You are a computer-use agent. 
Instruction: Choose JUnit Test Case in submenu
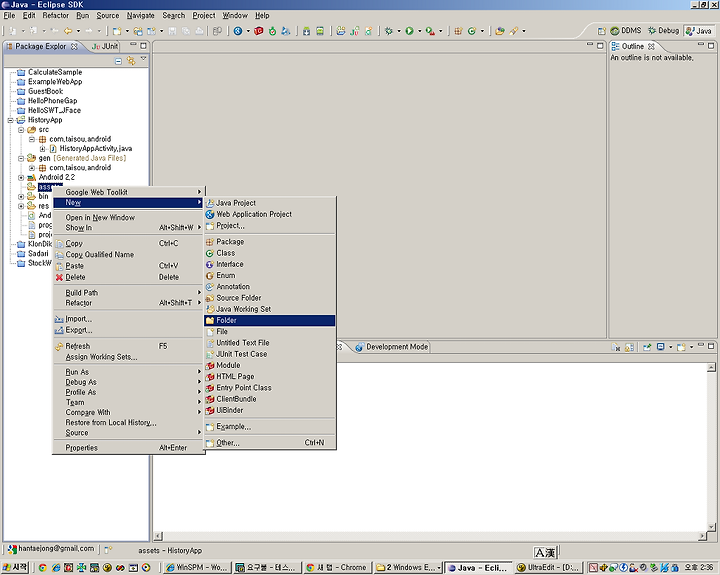tap(270, 354)
